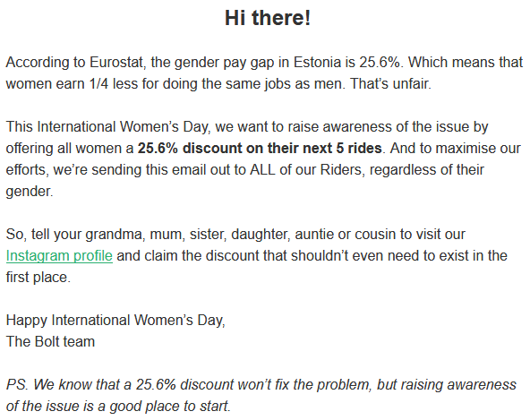The height and width of the screenshot is (420, 530).
Task: Click the words "first place." after the link
Action: [x=38, y=278]
